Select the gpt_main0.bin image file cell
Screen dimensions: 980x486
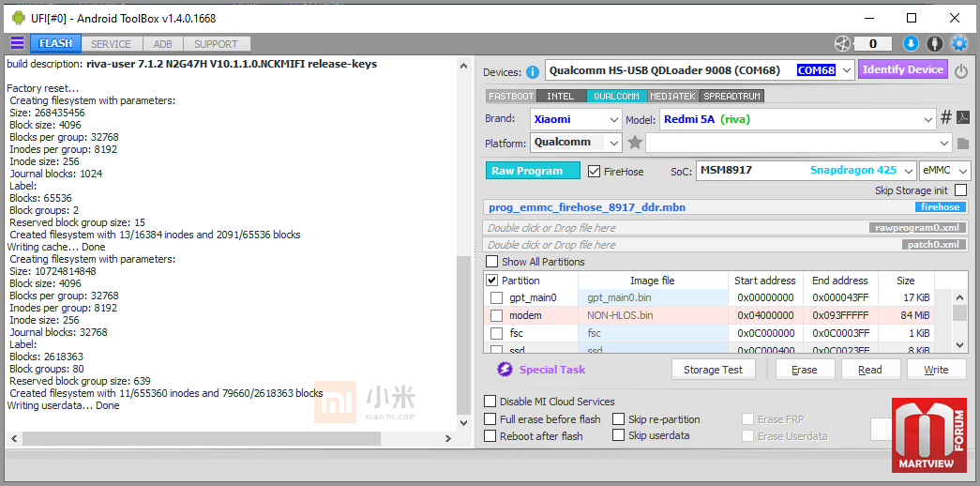coord(653,297)
